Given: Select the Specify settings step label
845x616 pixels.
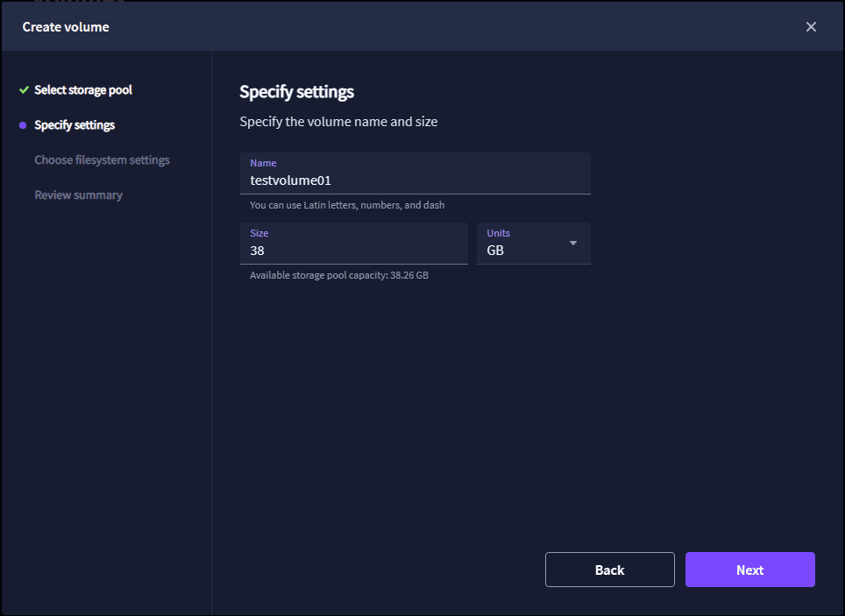Looking at the screenshot, I should (75, 125).
